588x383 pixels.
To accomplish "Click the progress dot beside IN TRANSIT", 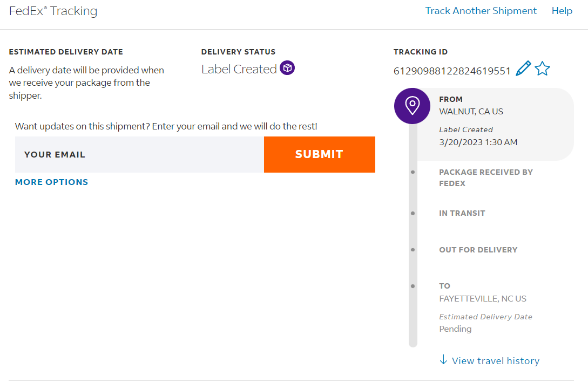I will [413, 214].
